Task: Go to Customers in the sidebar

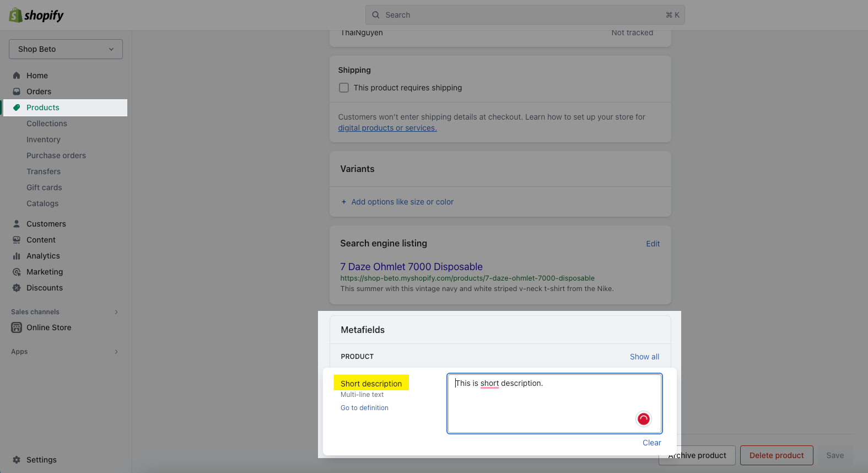Action: tap(46, 224)
